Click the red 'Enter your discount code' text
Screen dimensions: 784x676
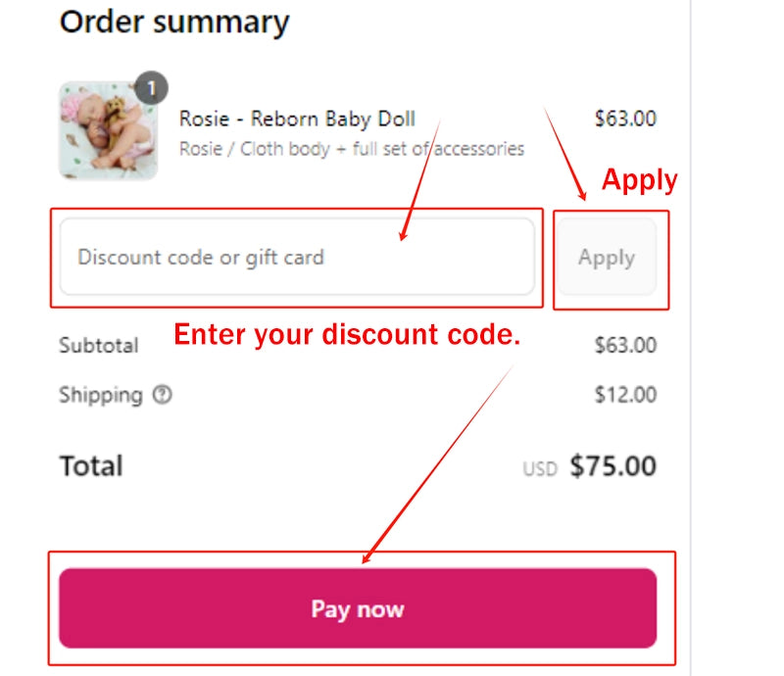347,335
